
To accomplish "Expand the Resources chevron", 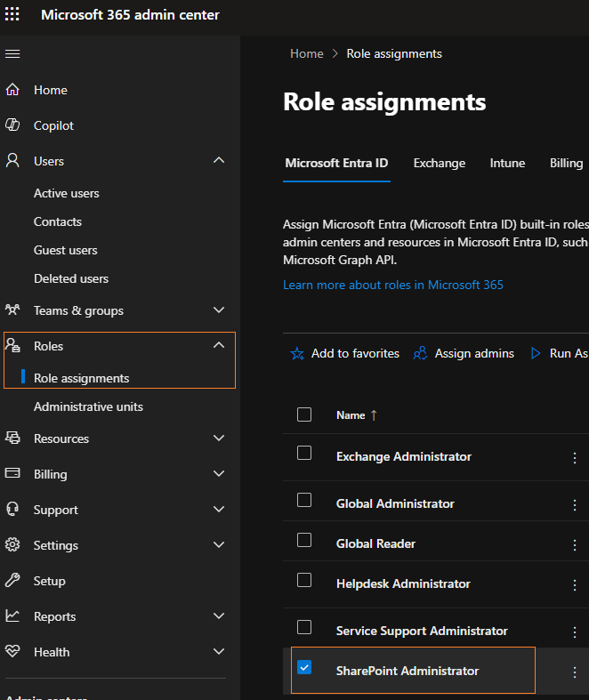I will [219, 438].
